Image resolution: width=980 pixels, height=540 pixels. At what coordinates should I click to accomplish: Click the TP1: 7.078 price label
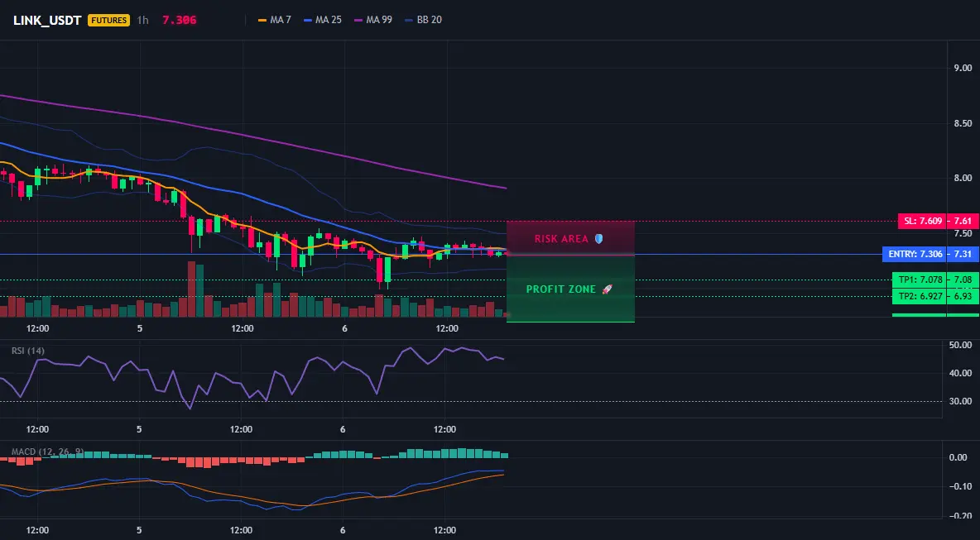pos(919,280)
